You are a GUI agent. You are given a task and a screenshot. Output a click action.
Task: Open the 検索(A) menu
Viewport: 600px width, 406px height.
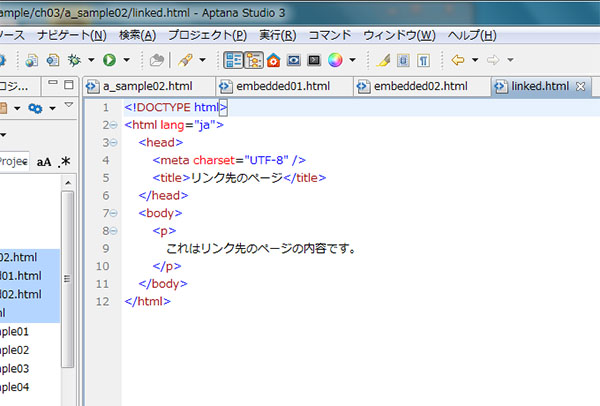(137, 36)
